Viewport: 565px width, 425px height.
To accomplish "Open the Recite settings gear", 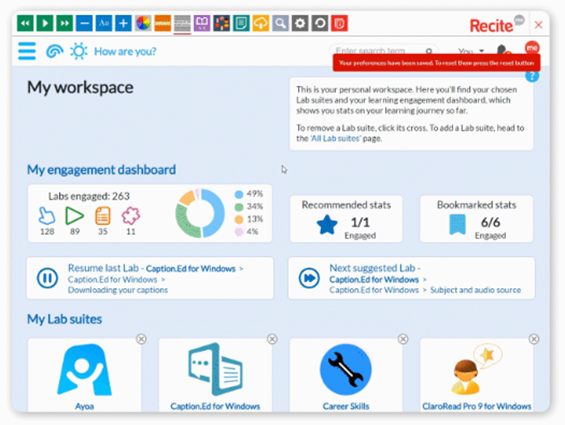I will [300, 23].
